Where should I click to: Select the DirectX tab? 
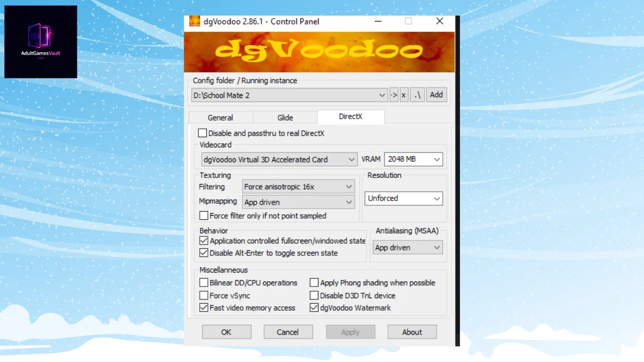pyautogui.click(x=351, y=116)
